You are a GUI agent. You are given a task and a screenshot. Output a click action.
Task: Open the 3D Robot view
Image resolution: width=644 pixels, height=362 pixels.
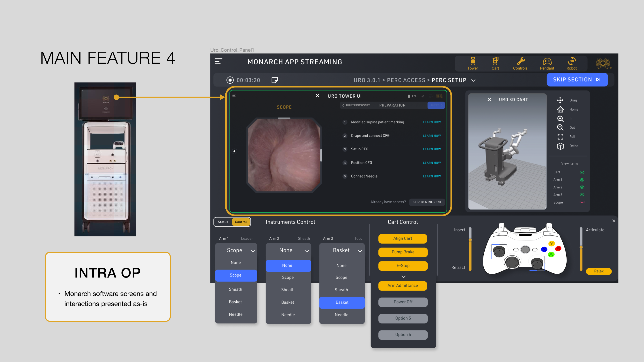click(572, 63)
